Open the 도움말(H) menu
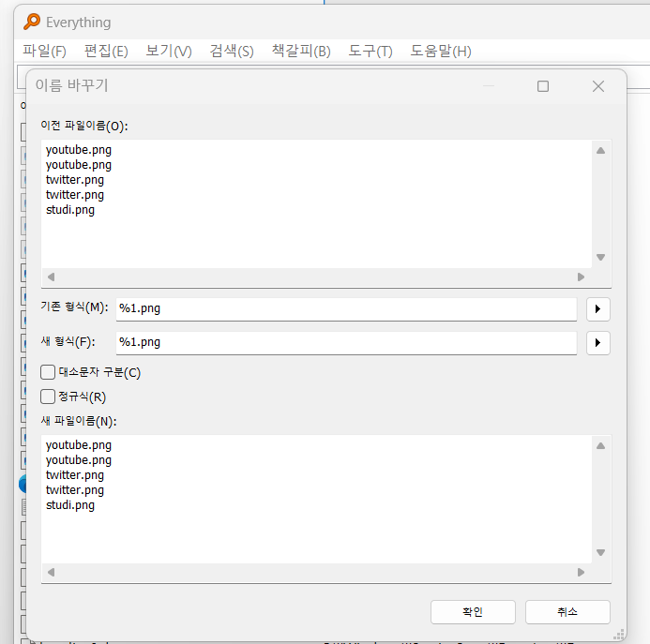The height and width of the screenshot is (644, 650). click(441, 51)
